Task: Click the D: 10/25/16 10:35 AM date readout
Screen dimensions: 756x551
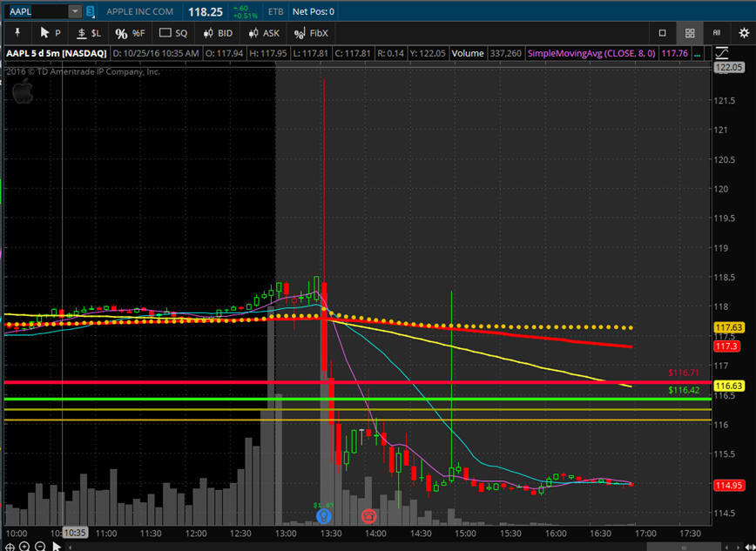Action: (x=155, y=53)
